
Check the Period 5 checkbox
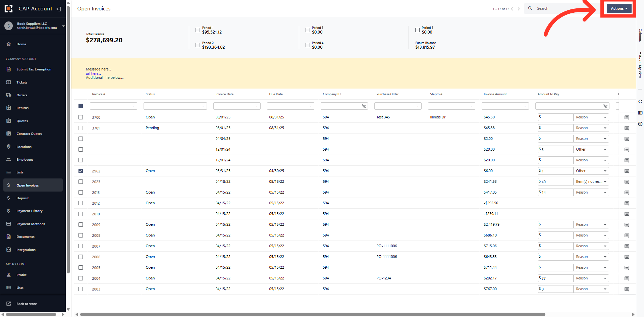(x=417, y=30)
